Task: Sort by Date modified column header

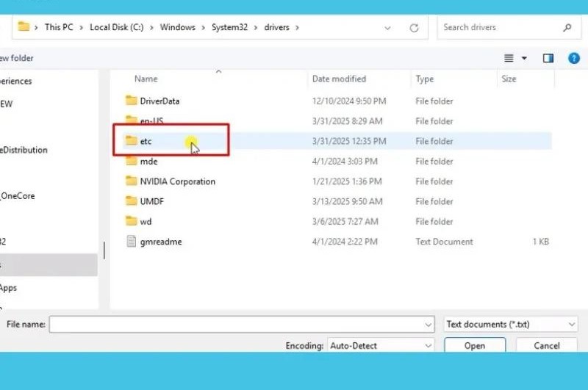Action: [x=339, y=79]
